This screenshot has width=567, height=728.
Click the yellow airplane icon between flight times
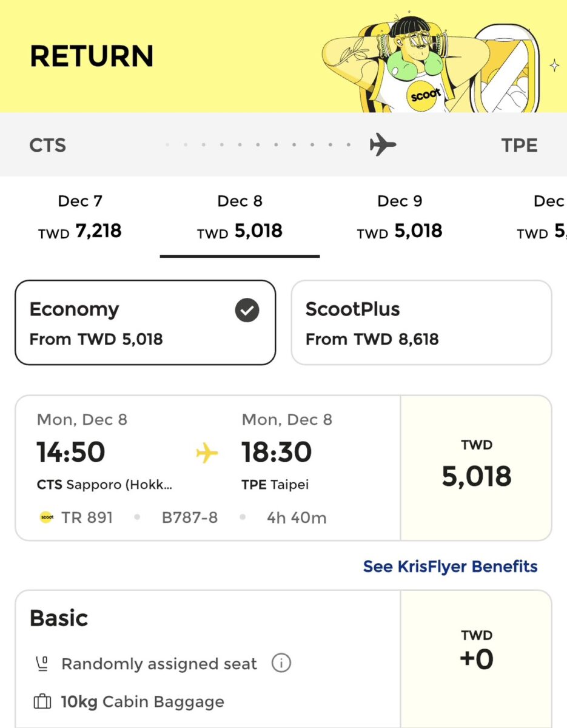click(x=206, y=453)
